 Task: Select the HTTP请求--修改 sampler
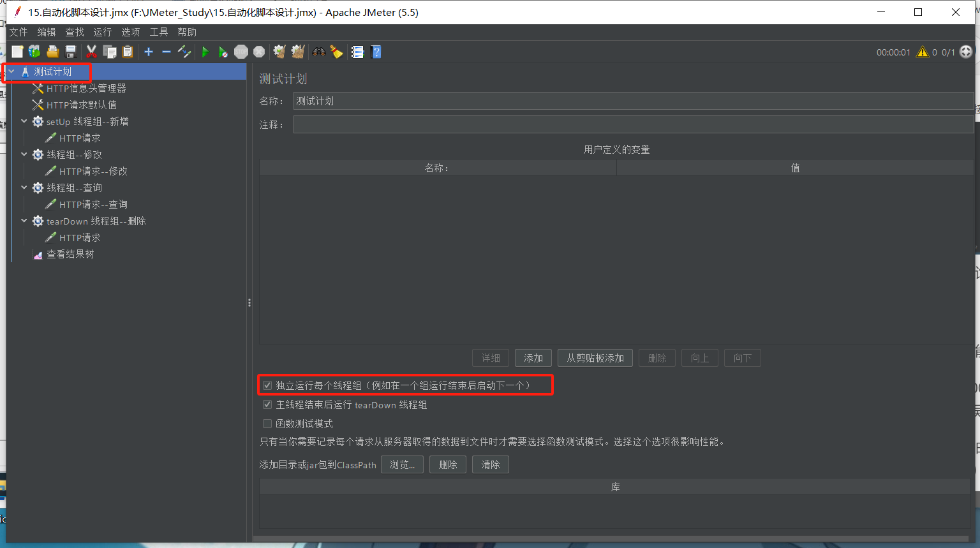tap(93, 171)
